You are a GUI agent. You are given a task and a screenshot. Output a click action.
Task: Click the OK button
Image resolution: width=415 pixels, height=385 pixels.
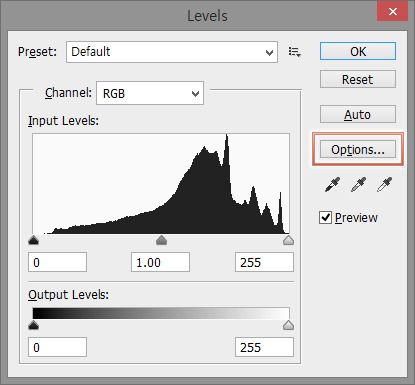coord(358,51)
